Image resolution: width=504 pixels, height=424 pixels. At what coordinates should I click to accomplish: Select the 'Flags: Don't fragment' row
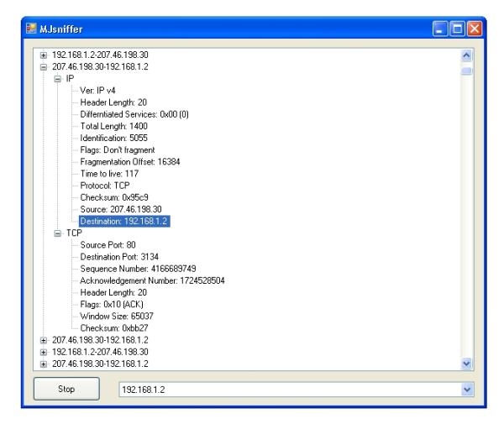point(118,150)
